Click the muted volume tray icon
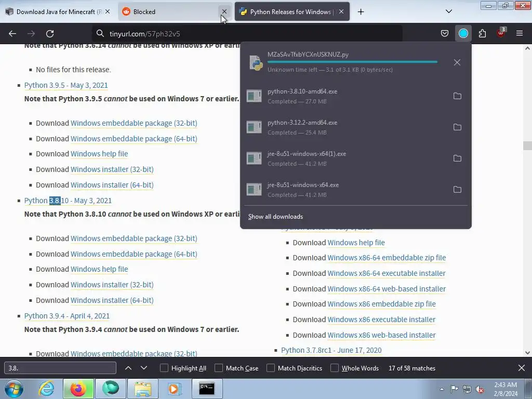Image resolution: width=532 pixels, height=399 pixels. (480, 389)
